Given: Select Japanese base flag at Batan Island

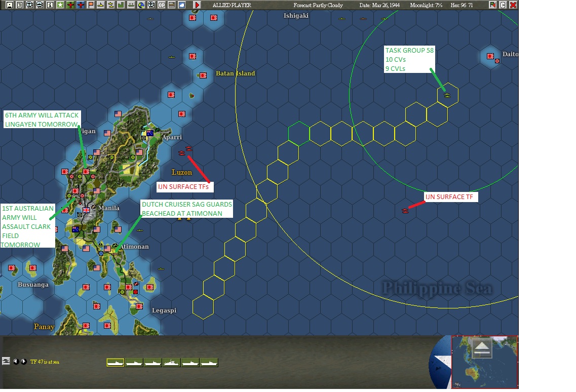Looking at the screenshot, I should [x=203, y=75].
